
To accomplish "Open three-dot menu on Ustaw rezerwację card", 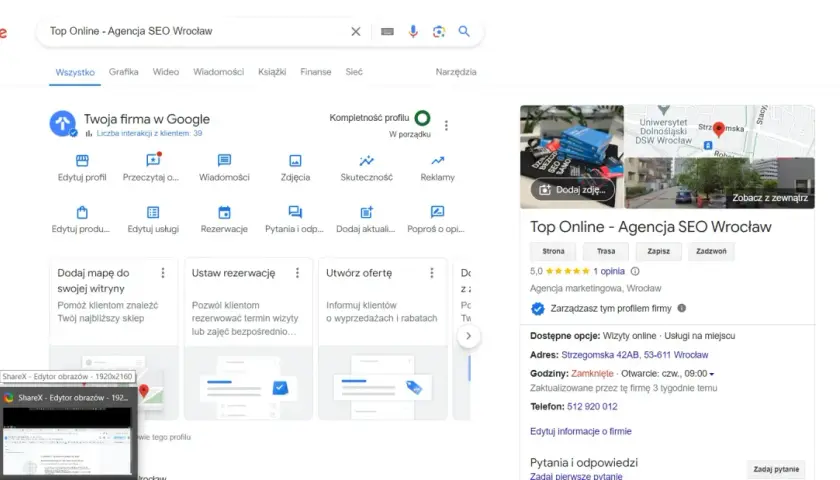I will tap(297, 273).
